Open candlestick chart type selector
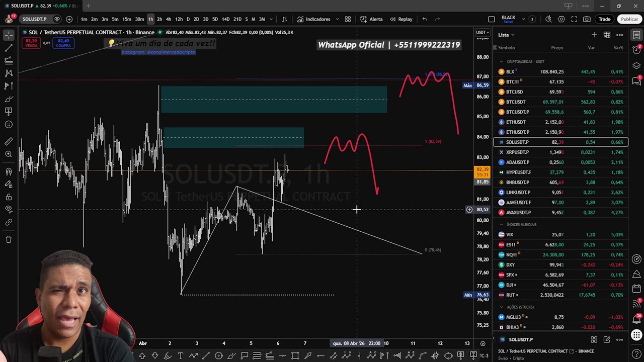This screenshot has height=362, width=644. (284, 19)
